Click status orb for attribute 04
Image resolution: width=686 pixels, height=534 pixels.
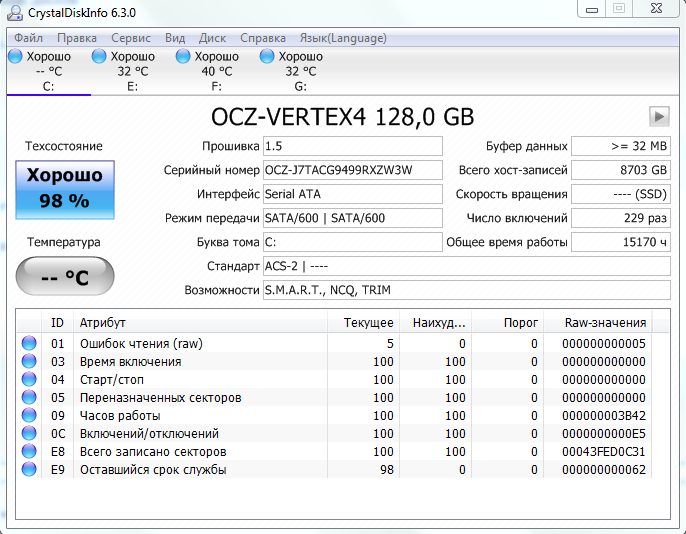tap(29, 379)
